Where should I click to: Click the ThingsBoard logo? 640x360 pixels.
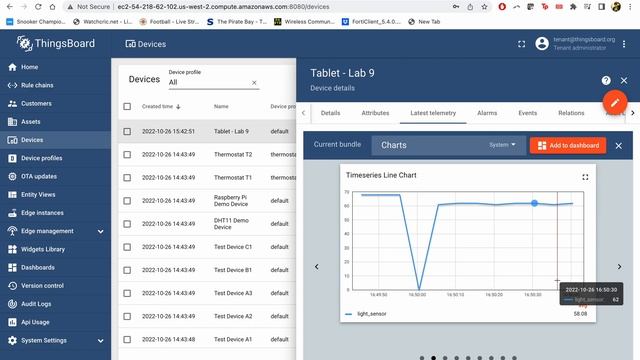click(56, 43)
